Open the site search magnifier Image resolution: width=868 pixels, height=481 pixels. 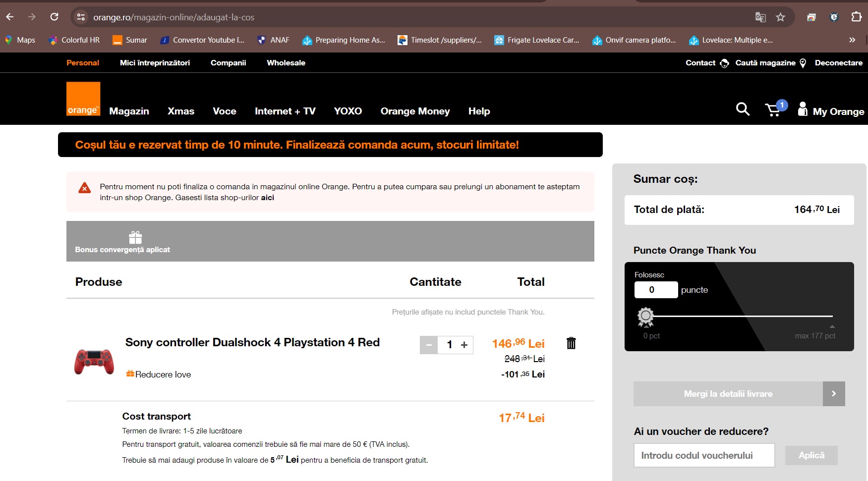(x=742, y=109)
